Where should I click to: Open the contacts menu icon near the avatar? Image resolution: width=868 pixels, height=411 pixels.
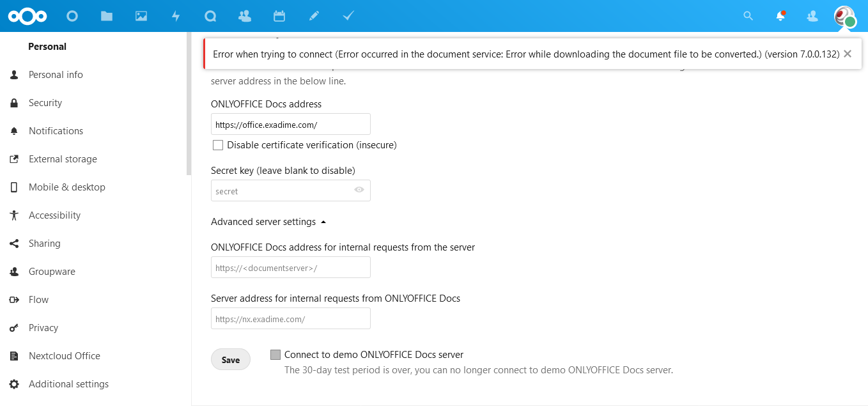812,16
